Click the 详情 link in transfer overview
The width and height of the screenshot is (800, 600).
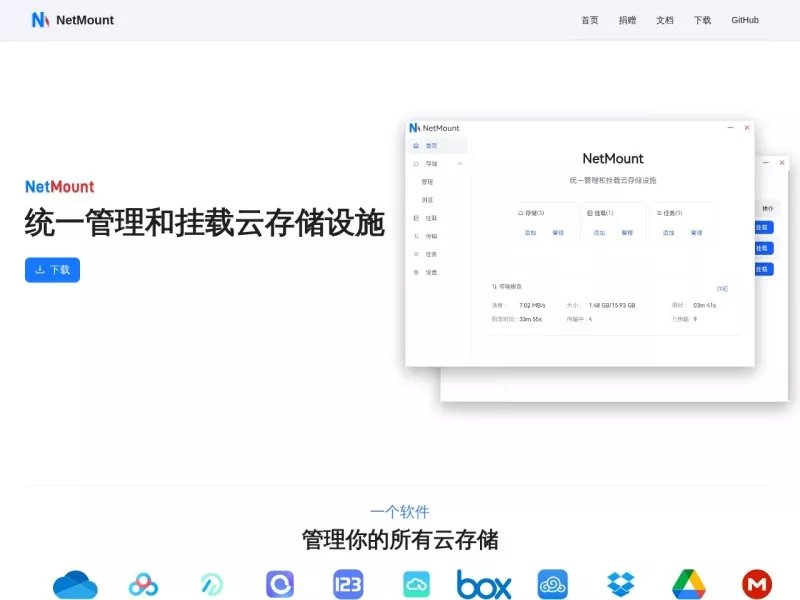pyautogui.click(x=722, y=289)
